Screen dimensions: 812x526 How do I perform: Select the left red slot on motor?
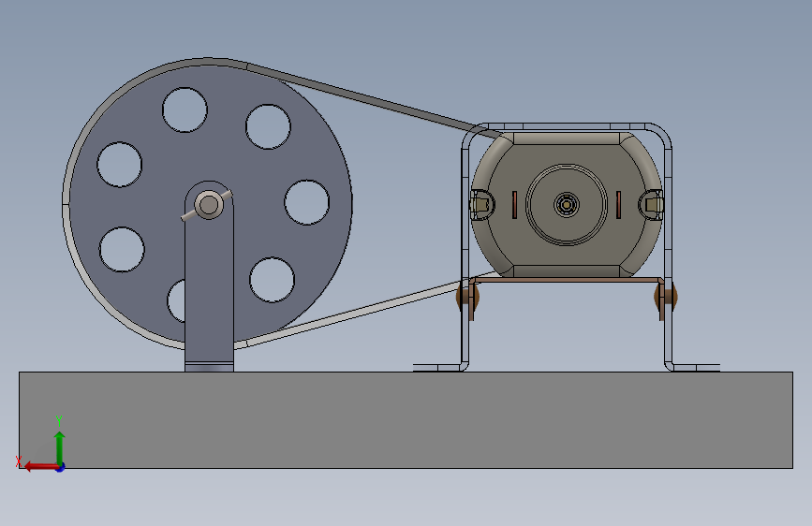pos(515,204)
